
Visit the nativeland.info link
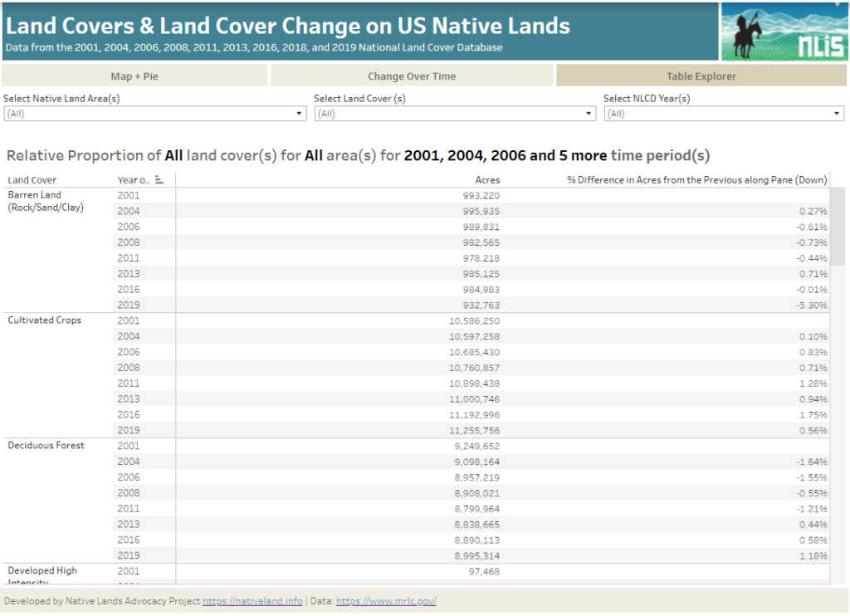252,601
